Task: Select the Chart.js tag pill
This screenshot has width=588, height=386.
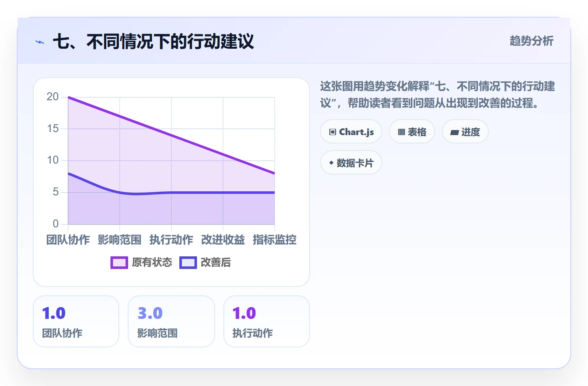Action: click(351, 132)
